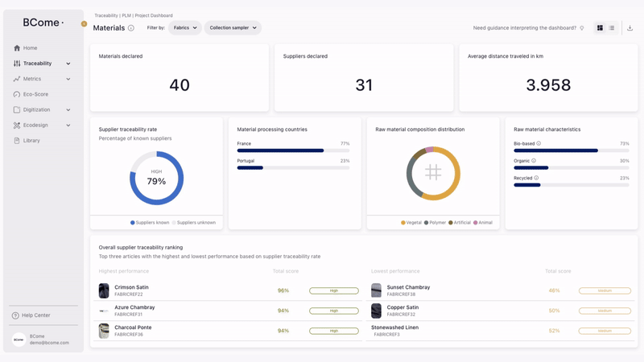Screen dimensions: 644x362
Task: Switch to list view layout icon
Action: (612, 28)
